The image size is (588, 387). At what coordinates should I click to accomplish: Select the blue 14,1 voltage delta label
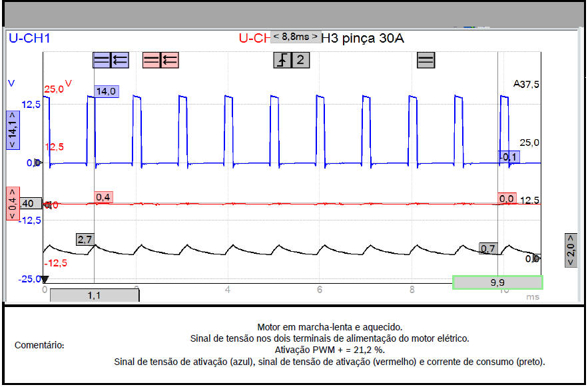click(x=13, y=129)
